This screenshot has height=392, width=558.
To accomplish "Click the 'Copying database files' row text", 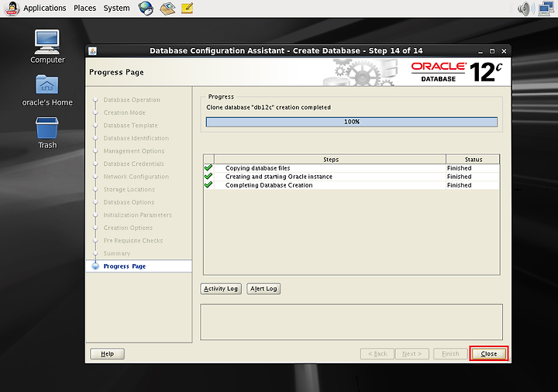I will tap(257, 168).
